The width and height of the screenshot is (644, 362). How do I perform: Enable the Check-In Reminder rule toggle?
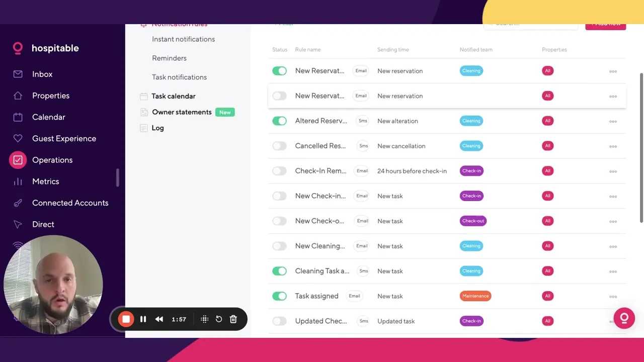click(279, 171)
